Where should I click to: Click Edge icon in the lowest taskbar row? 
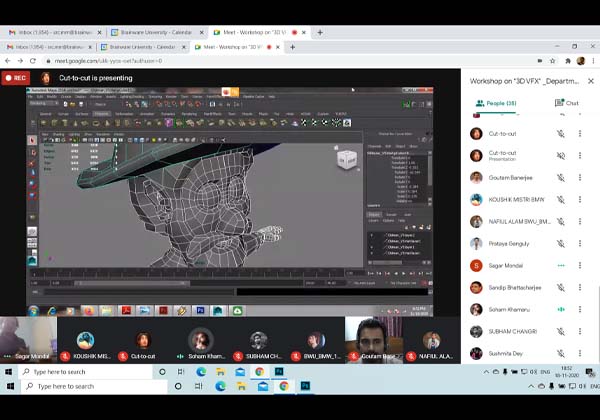pos(220,386)
